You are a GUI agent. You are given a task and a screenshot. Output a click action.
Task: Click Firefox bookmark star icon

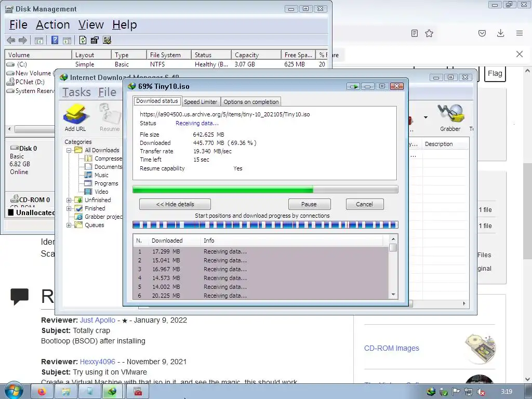coord(429,33)
